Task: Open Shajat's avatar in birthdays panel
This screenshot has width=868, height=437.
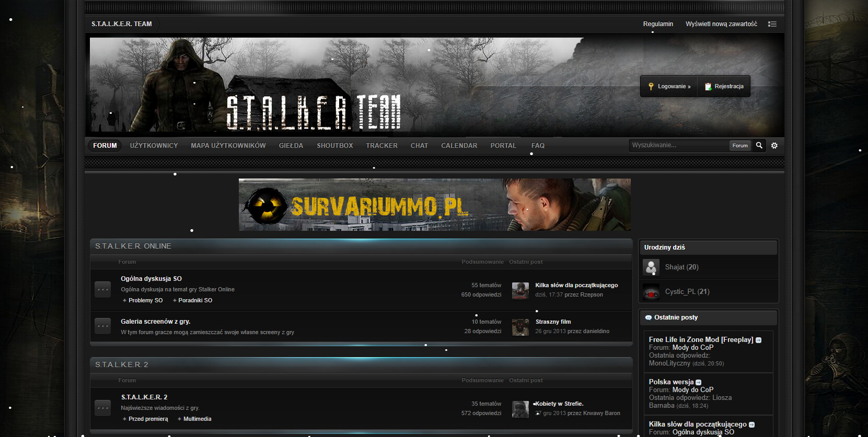Action: coord(651,267)
